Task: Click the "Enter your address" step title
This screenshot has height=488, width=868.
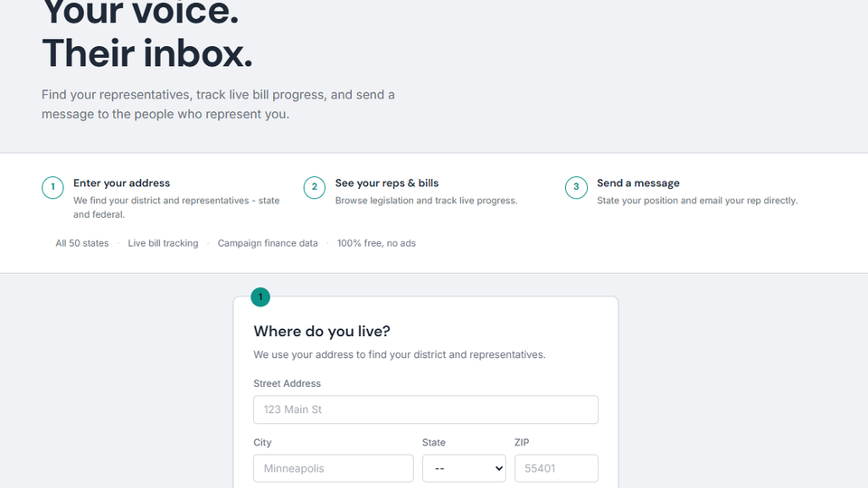Action: (121, 183)
